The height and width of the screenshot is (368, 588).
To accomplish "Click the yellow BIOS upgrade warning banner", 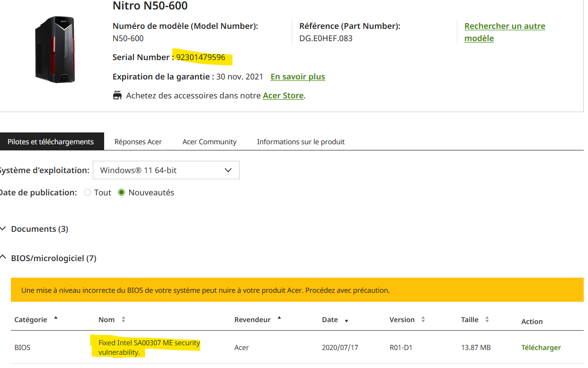I will [x=297, y=290].
